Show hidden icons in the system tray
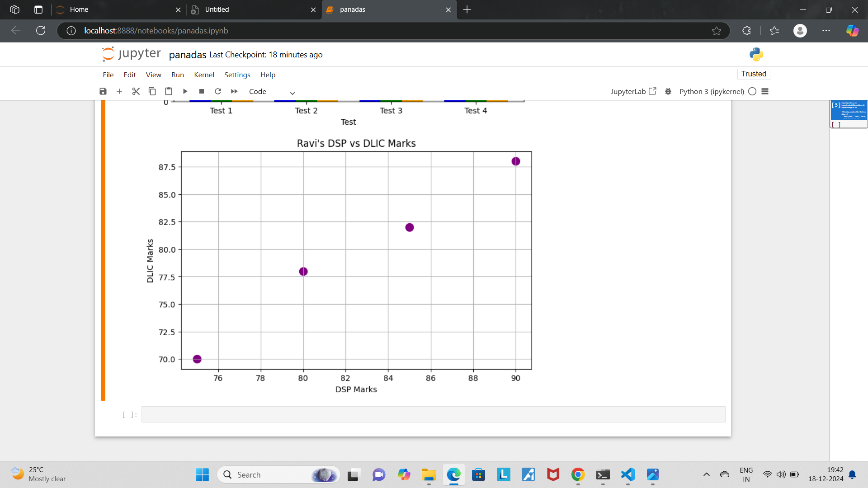 coord(707,474)
